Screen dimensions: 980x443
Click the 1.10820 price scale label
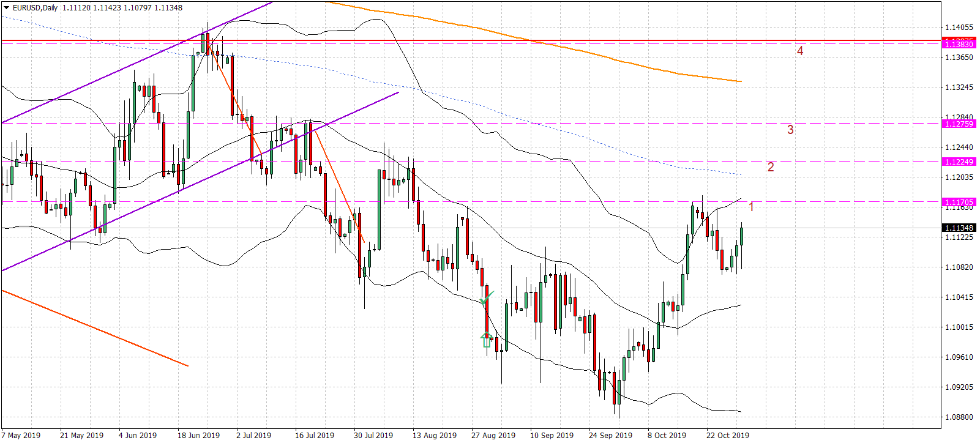coord(959,267)
